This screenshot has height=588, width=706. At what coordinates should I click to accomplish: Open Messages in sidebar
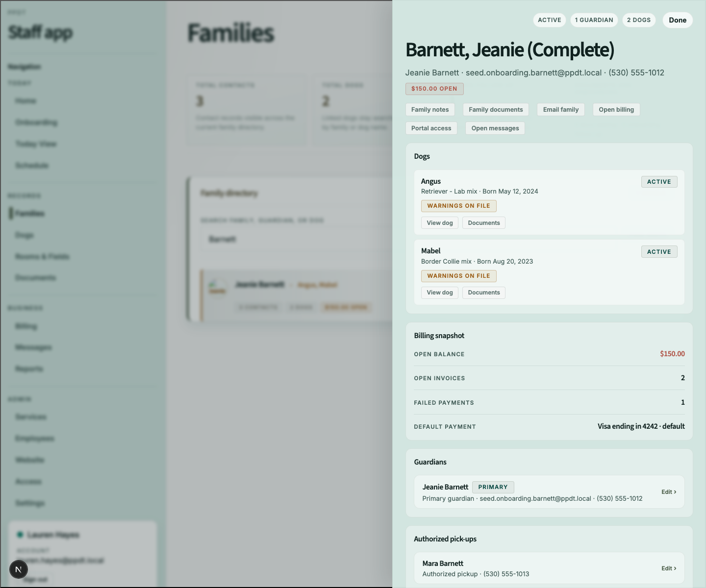pos(33,347)
